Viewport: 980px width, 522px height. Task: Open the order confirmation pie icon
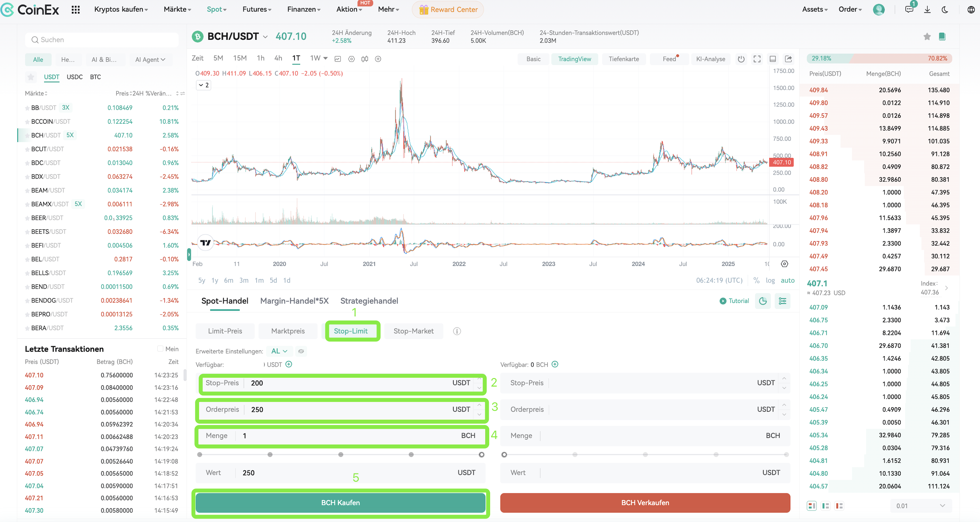click(x=763, y=301)
